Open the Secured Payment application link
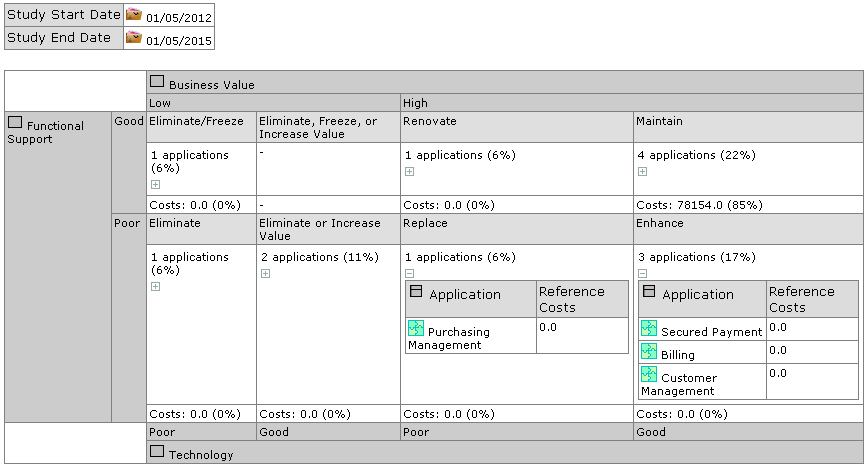This screenshot has height=466, width=866. click(711, 331)
